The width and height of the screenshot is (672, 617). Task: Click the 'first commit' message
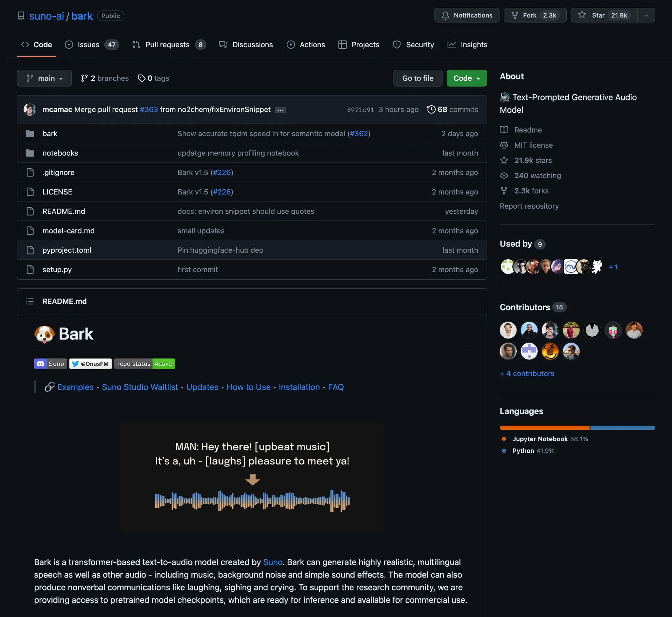tap(197, 270)
